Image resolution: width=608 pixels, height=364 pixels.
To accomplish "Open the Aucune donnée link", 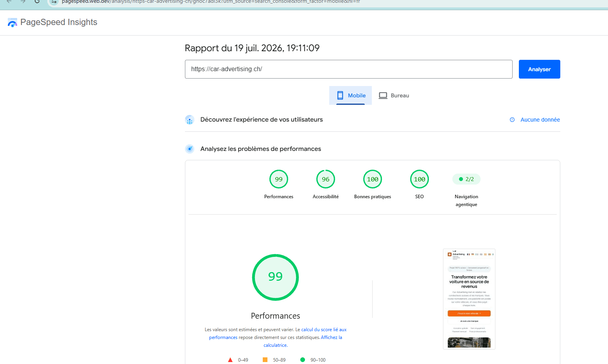I will tap(540, 120).
